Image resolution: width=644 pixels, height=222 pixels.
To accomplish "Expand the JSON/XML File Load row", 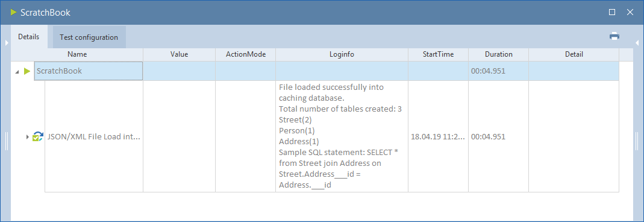I will tap(28, 136).
